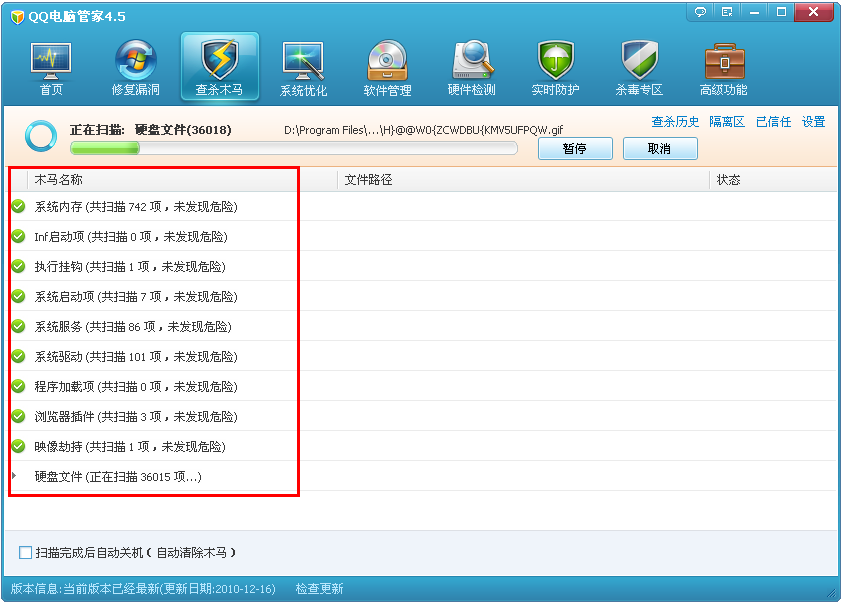Open the 系统优化 system optimization icon
Image resolution: width=844 pixels, height=606 pixels.
click(x=303, y=69)
